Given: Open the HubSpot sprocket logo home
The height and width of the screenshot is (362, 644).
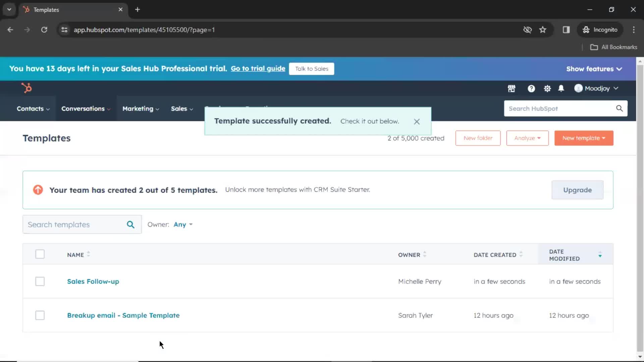Looking at the screenshot, I should (x=26, y=88).
